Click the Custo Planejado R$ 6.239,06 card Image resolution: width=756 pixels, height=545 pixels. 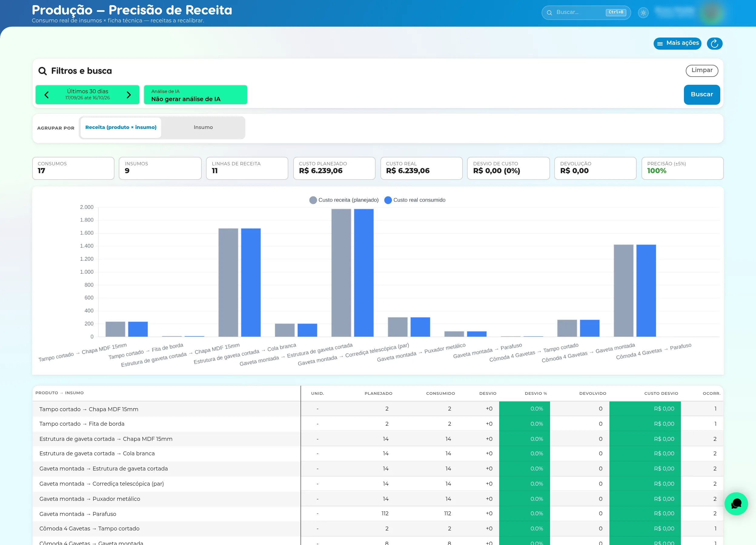click(x=334, y=168)
